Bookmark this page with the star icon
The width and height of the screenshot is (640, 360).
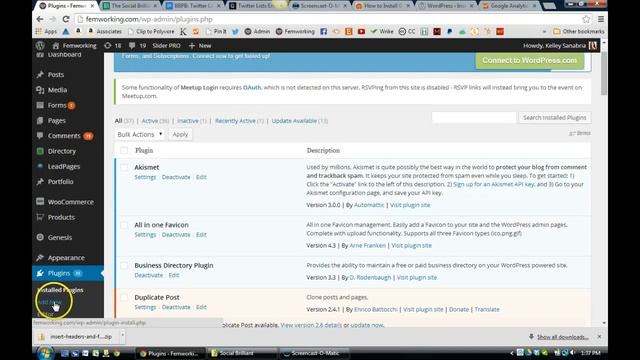coord(586,19)
